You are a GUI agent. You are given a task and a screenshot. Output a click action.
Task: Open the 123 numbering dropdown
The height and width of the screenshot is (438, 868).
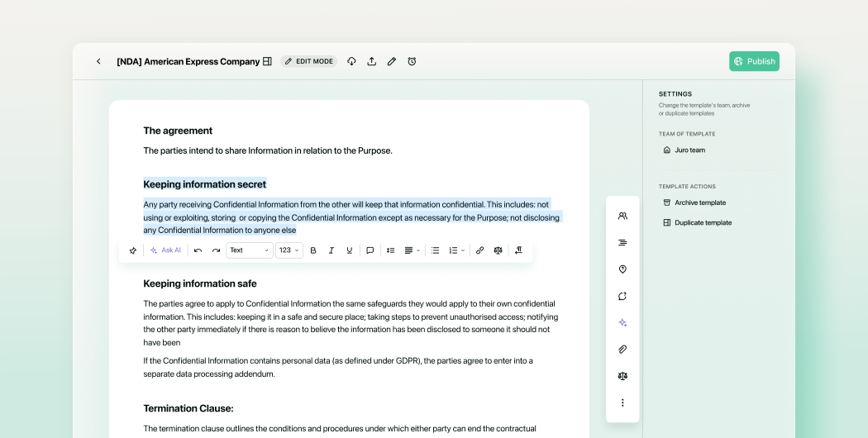289,250
